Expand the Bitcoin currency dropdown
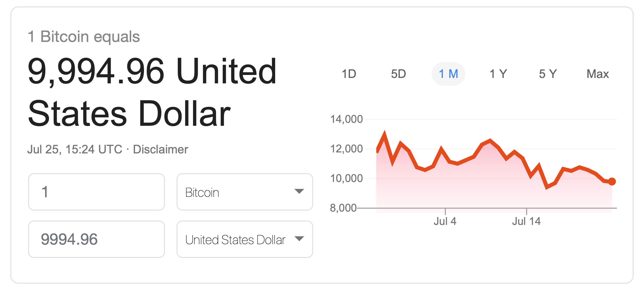This screenshot has height=293, width=644. point(245,192)
